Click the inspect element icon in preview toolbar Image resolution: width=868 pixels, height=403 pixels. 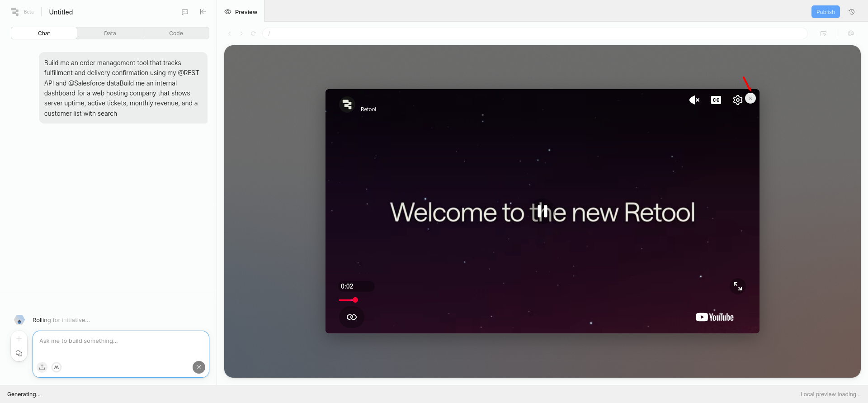(x=824, y=33)
